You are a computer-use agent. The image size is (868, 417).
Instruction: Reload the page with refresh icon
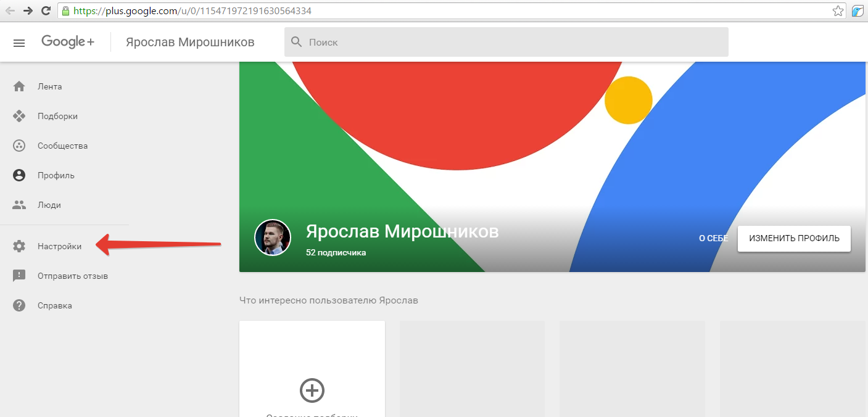click(46, 10)
